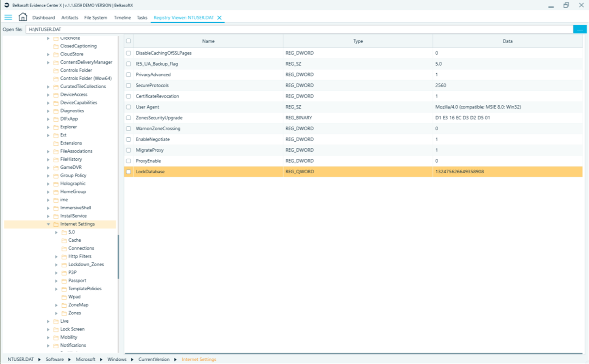Check the SecureProtocols row checkbox

pos(128,85)
